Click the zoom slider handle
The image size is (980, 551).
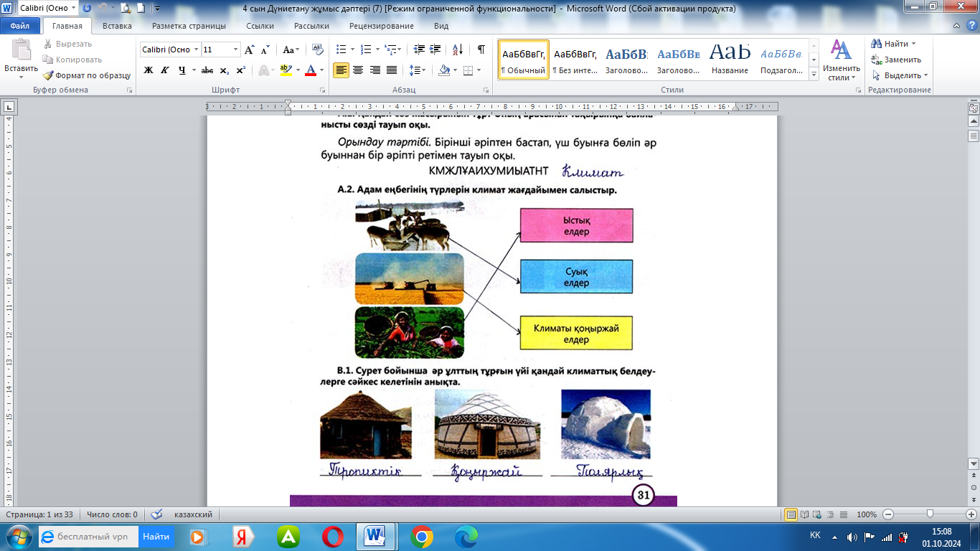pyautogui.click(x=930, y=514)
